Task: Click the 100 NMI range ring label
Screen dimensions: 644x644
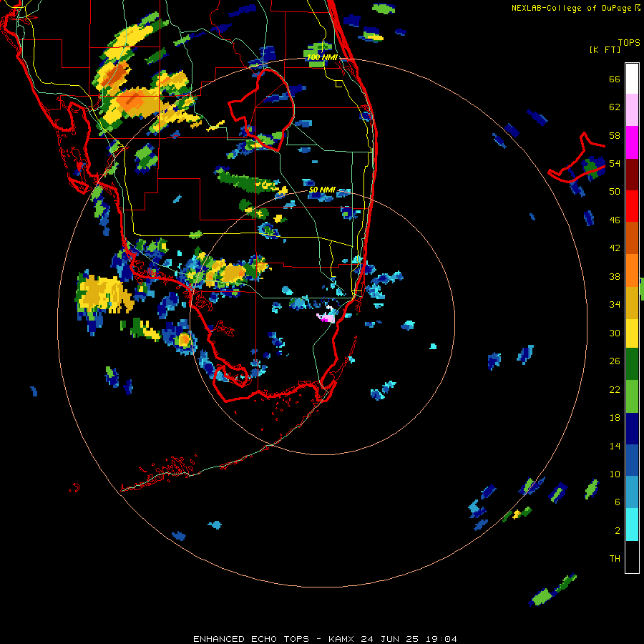Action: tap(322, 57)
